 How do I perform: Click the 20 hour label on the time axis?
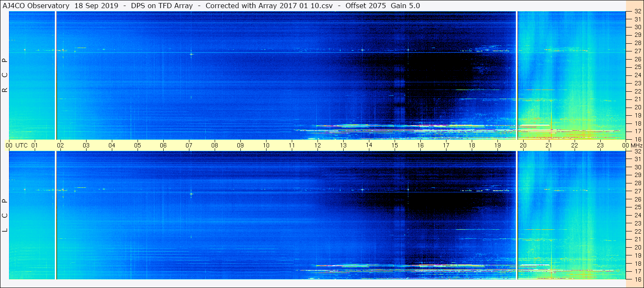(523, 145)
